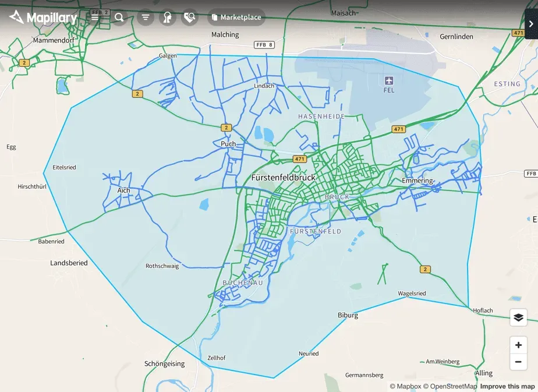Open the filter options
This screenshot has height=392, width=538.
[146, 17]
